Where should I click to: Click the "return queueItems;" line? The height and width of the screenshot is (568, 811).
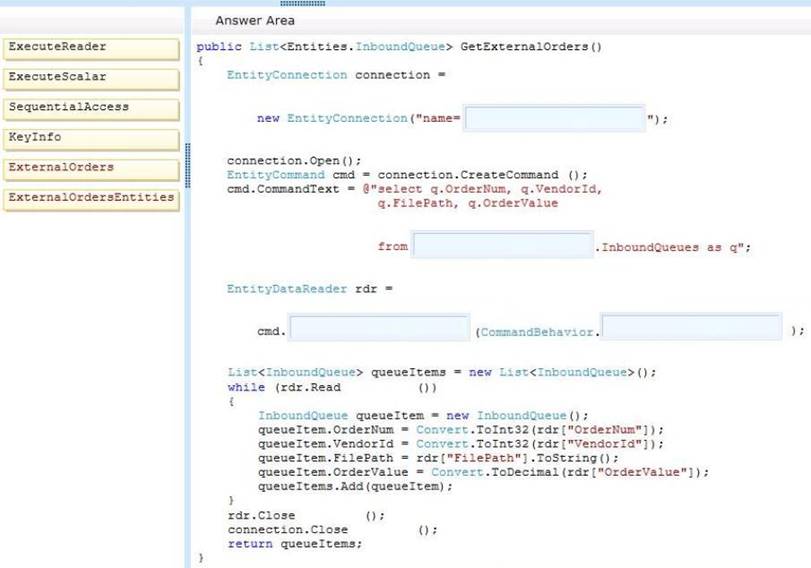(295, 544)
